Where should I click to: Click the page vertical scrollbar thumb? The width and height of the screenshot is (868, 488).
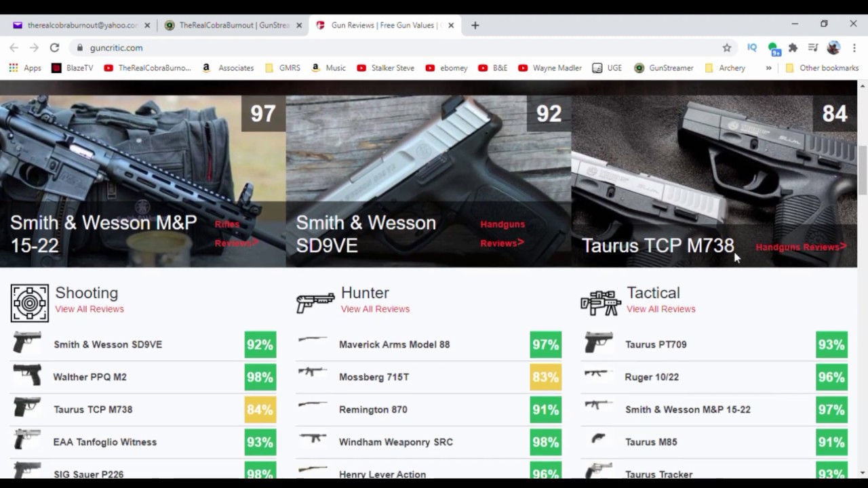click(863, 169)
